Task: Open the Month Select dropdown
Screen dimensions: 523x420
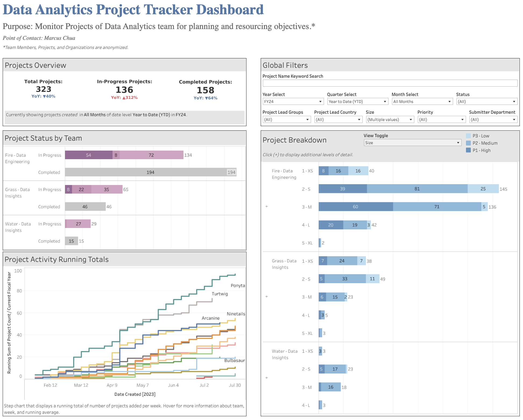Action: tap(422, 102)
